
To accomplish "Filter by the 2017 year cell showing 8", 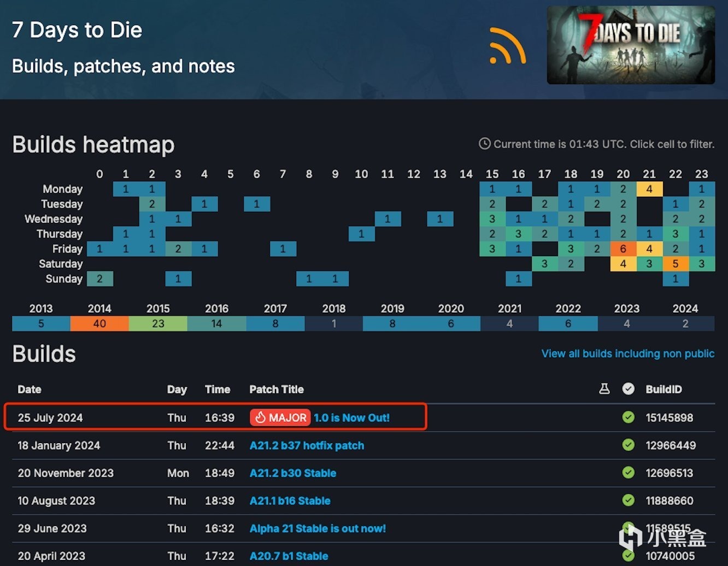I will [x=275, y=323].
